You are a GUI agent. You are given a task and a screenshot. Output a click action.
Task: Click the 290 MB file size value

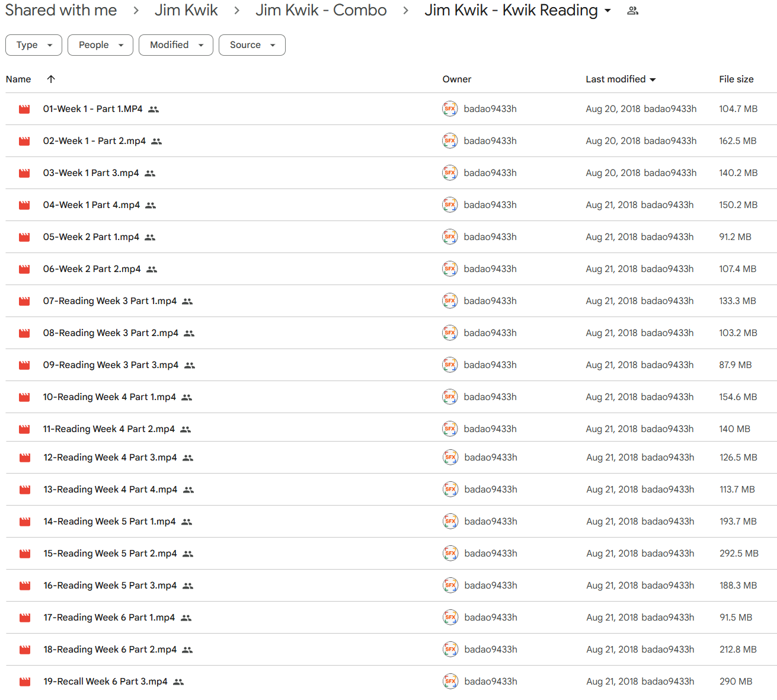736,681
